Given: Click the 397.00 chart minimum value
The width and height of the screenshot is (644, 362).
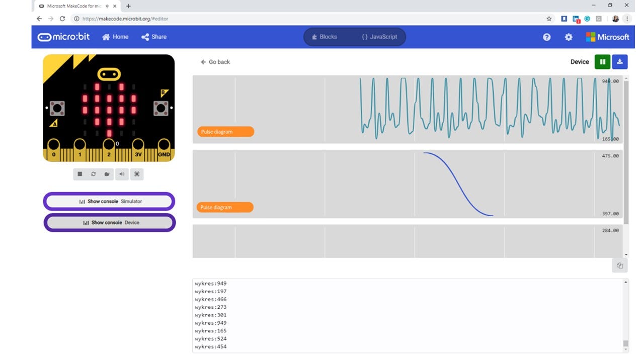Looking at the screenshot, I should (x=610, y=214).
